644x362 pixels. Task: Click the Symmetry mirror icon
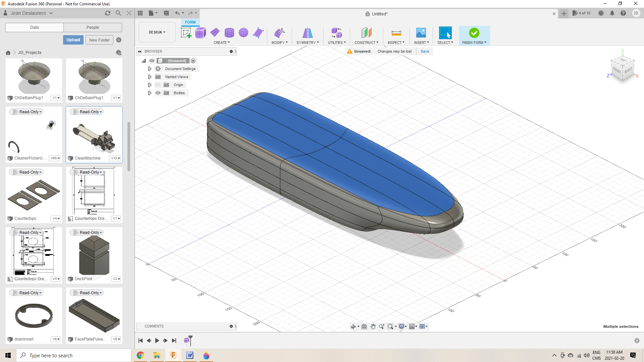[x=308, y=33]
